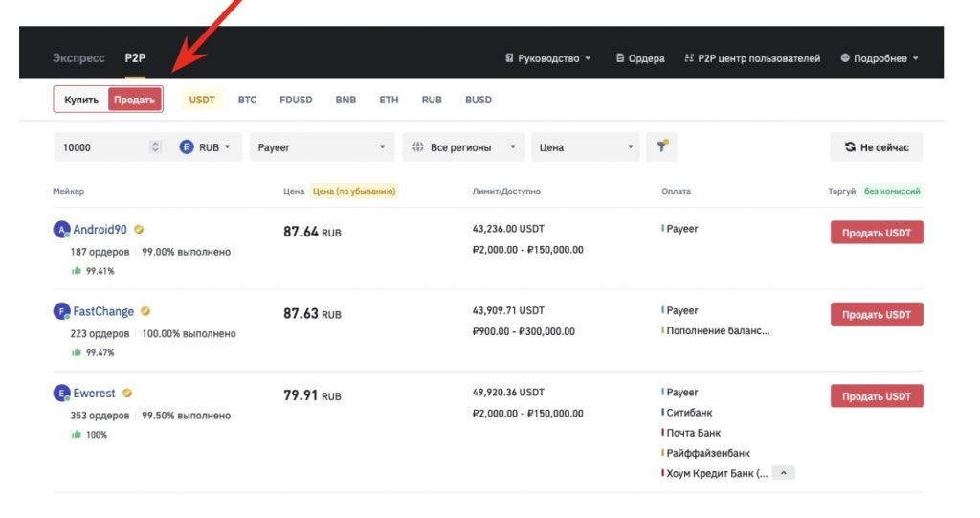Click FastChange avatar icon

(61, 311)
